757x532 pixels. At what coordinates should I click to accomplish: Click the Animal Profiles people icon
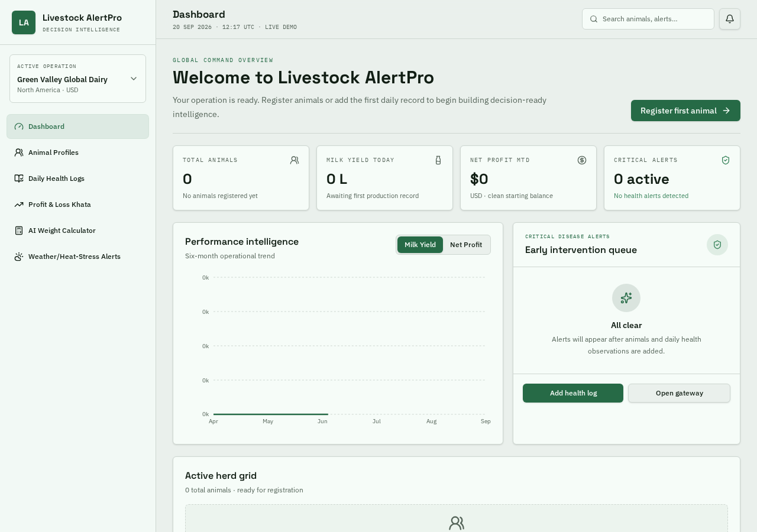pyautogui.click(x=19, y=153)
